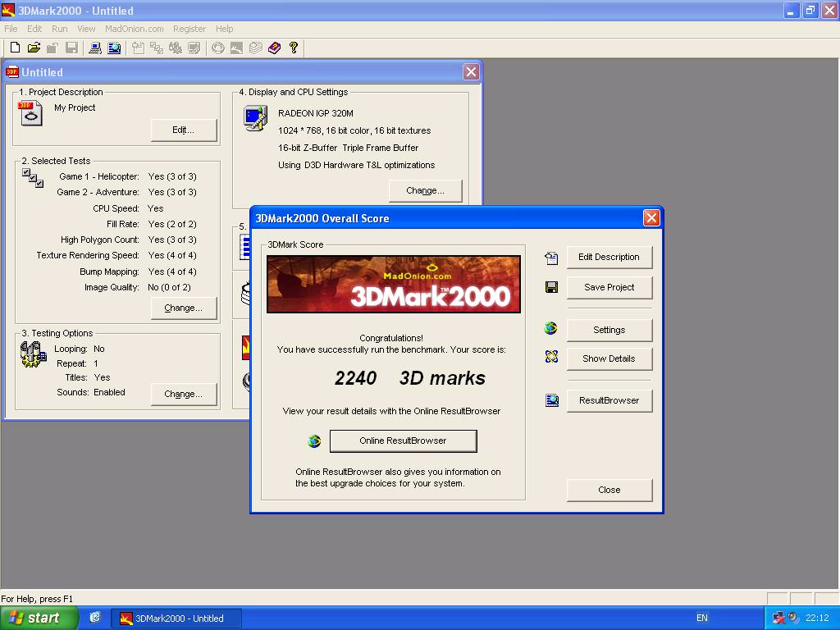Click the purple help book toolbar icon

point(274,48)
